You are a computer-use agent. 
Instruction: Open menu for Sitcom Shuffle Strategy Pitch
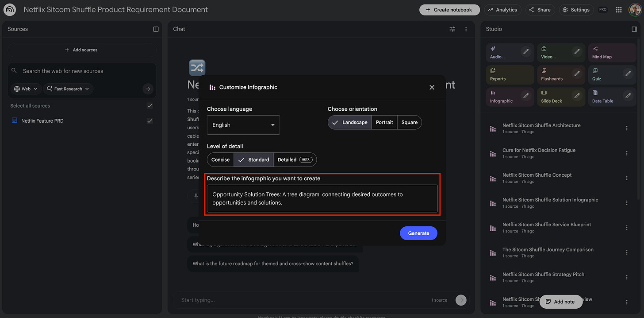click(x=627, y=277)
